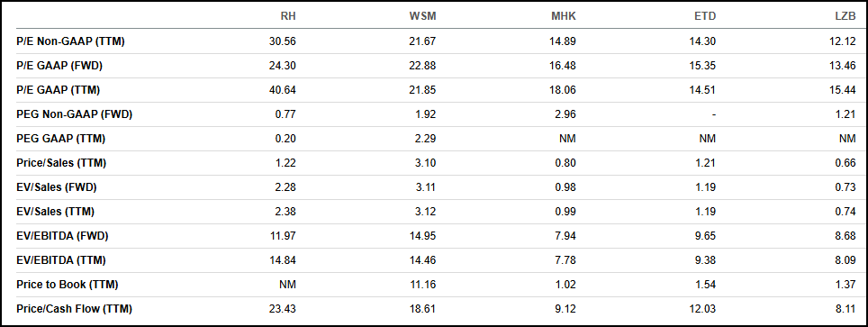
Task: Click RH's P/E GAAP (TTM) value 40.64
Action: point(285,90)
